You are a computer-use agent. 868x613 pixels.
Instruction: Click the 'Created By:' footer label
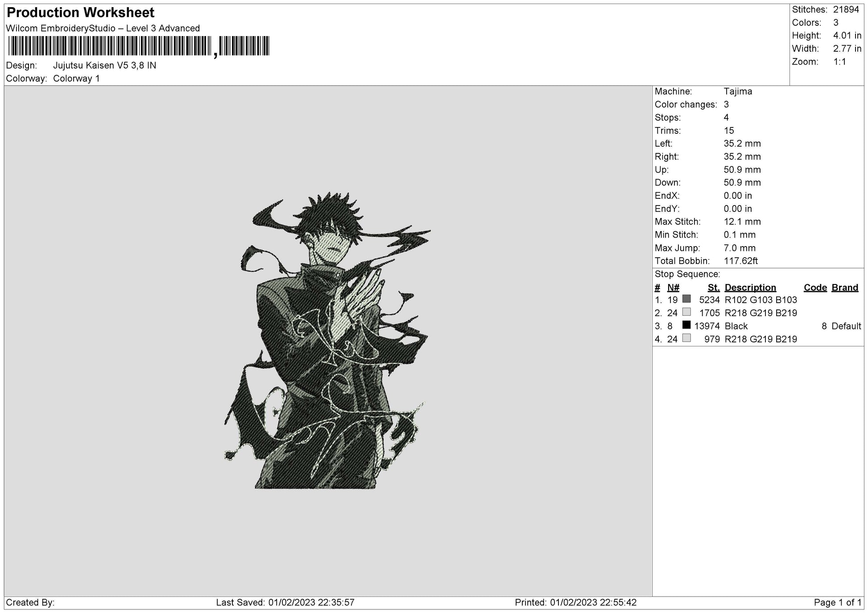[x=30, y=603]
